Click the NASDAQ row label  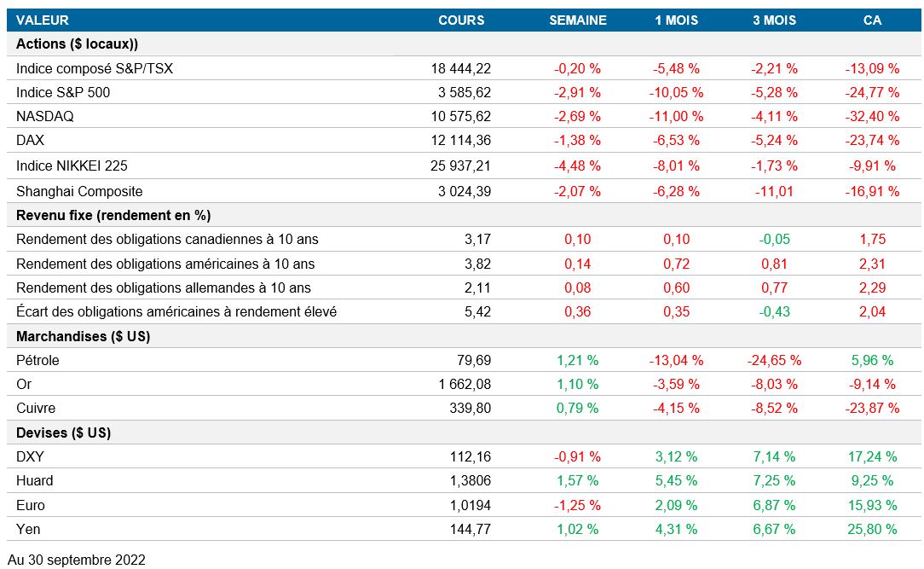pos(45,116)
